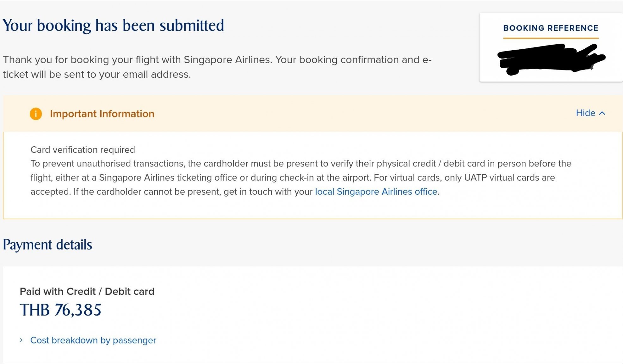Expand Cost breakdown by passenger
This screenshot has height=364, width=623.
coord(93,340)
